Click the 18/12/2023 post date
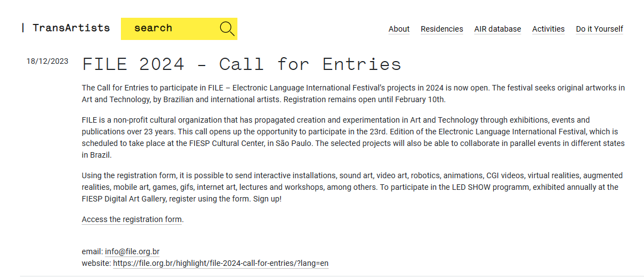Screen dimensions: 644x277 pyautogui.click(x=47, y=61)
